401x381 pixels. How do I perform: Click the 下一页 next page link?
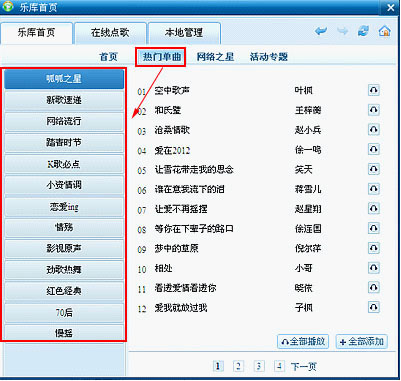pyautogui.click(x=304, y=367)
